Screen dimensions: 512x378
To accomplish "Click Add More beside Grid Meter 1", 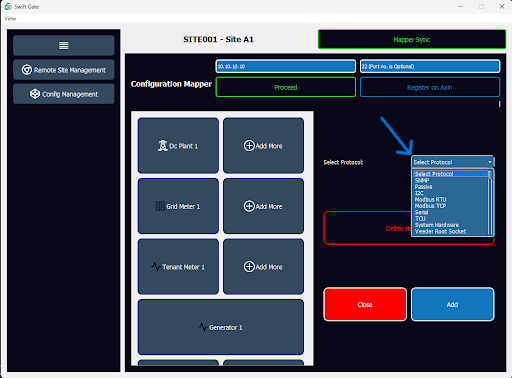I will point(263,206).
